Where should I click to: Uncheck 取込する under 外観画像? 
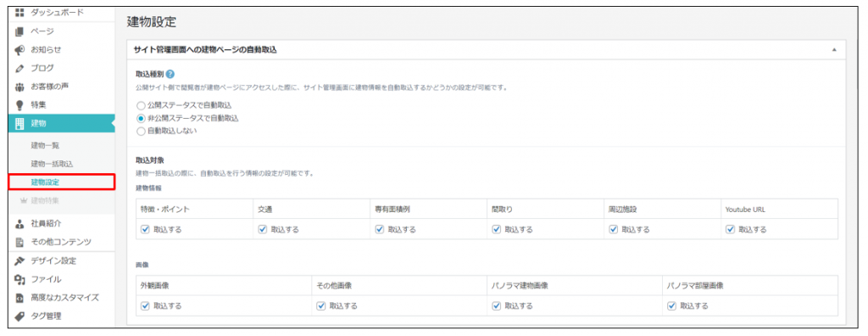click(x=145, y=305)
